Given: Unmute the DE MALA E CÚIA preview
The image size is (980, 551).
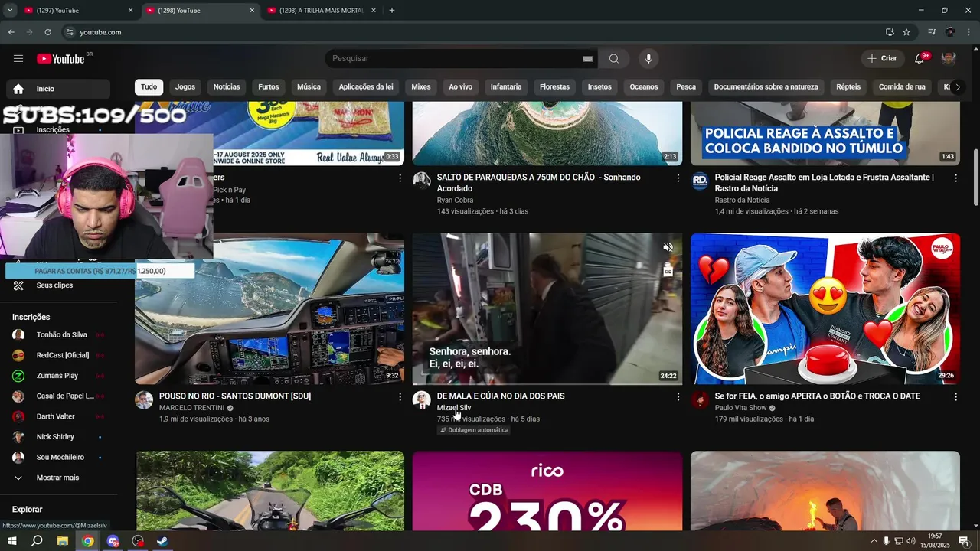Looking at the screenshot, I should point(668,247).
